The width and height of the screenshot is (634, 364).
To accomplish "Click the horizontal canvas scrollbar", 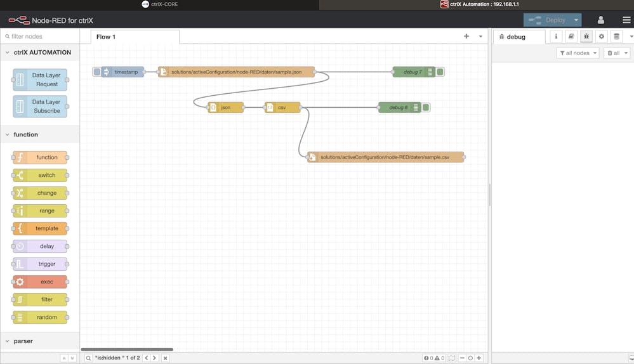I will coord(127,349).
